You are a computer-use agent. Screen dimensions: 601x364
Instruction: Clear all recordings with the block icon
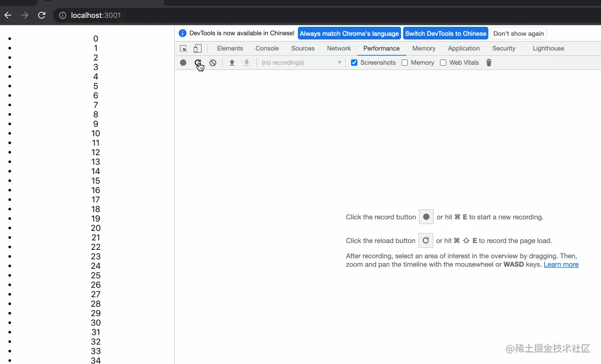pyautogui.click(x=213, y=63)
